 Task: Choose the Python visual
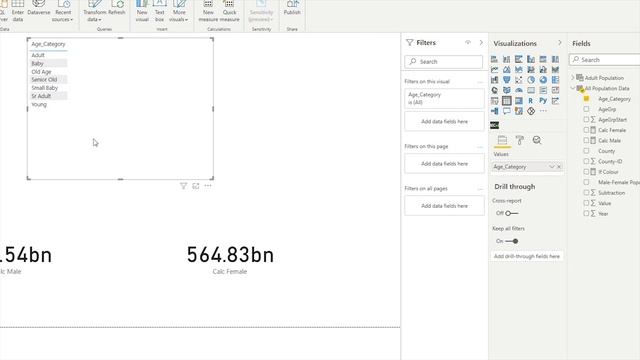543,100
